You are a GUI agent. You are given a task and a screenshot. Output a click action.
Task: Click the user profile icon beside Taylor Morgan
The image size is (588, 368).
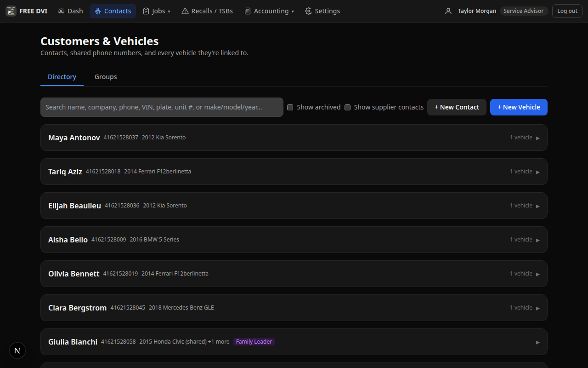coord(448,11)
